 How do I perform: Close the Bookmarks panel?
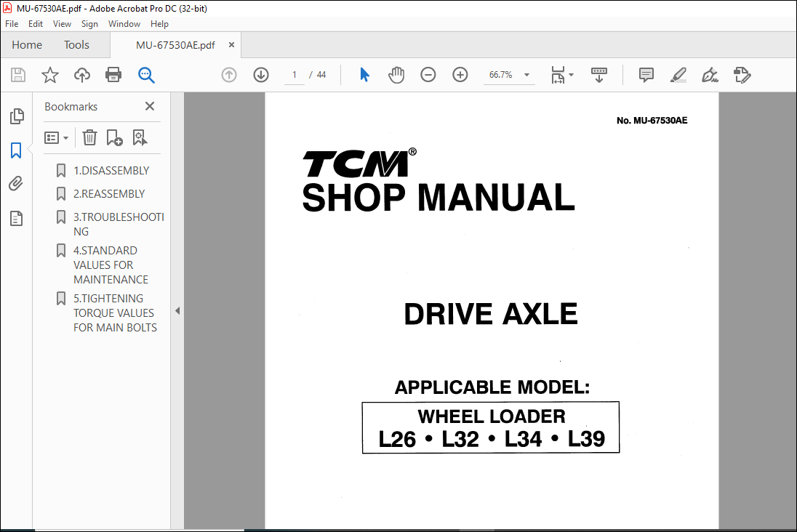(x=150, y=106)
